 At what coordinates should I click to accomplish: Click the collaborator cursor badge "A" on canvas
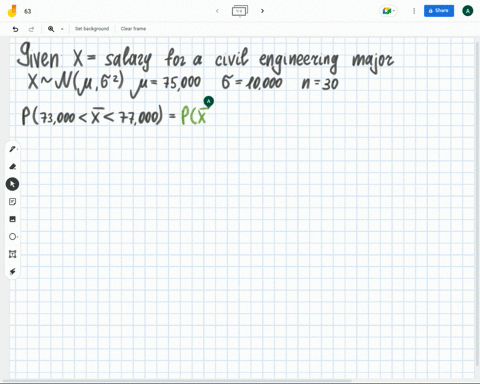click(209, 101)
